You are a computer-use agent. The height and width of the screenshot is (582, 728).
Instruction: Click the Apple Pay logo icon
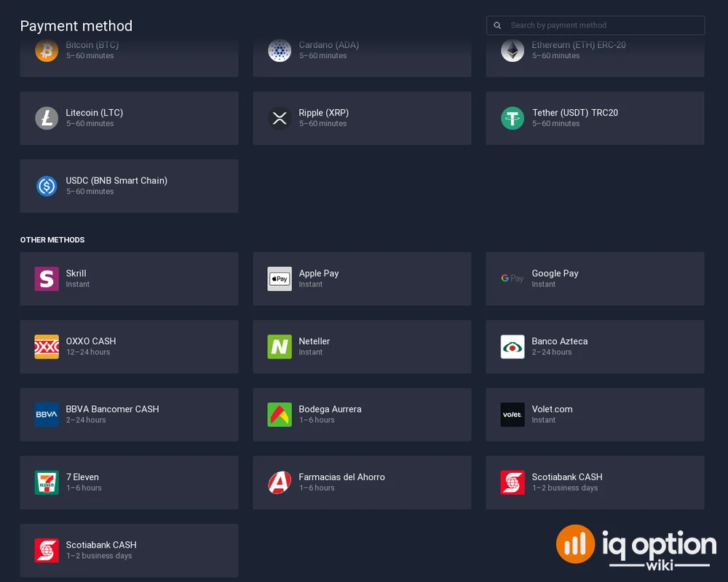(x=280, y=279)
